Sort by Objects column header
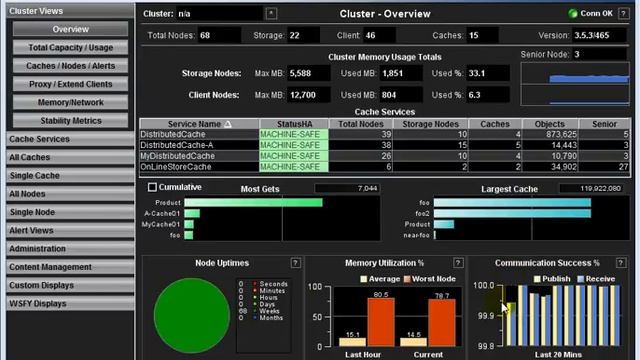 pos(550,124)
